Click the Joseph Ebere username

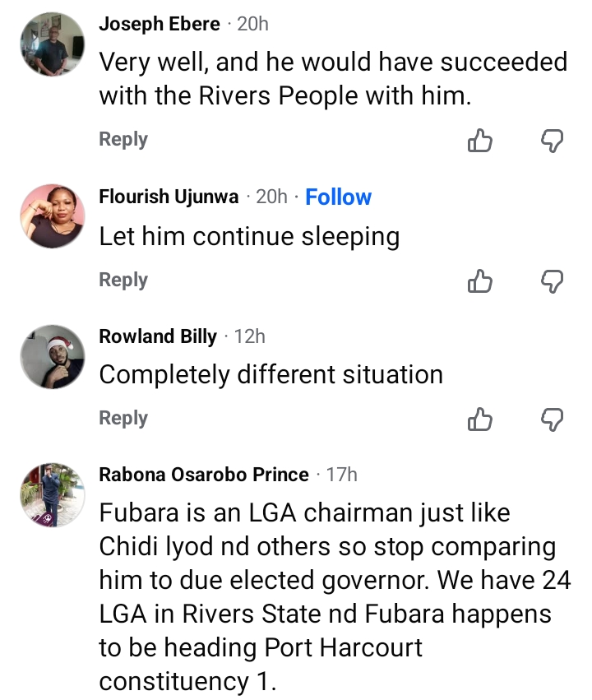pyautogui.click(x=160, y=24)
